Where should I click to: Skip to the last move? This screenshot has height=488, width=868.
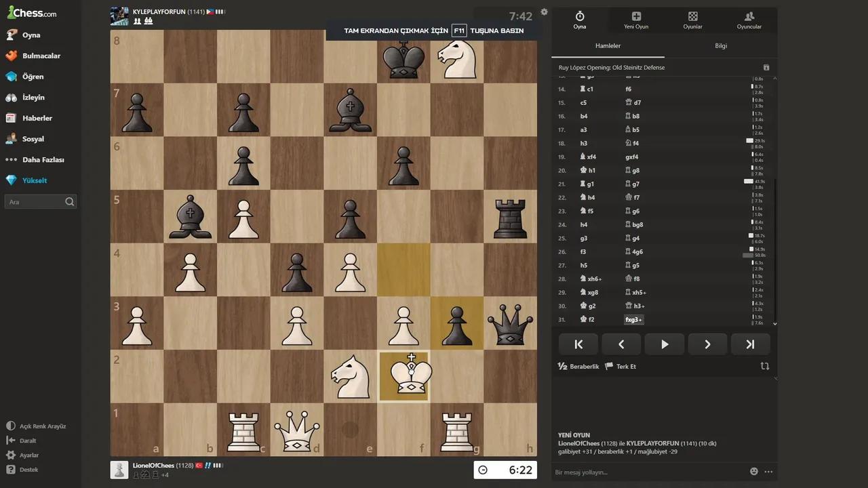(x=750, y=344)
